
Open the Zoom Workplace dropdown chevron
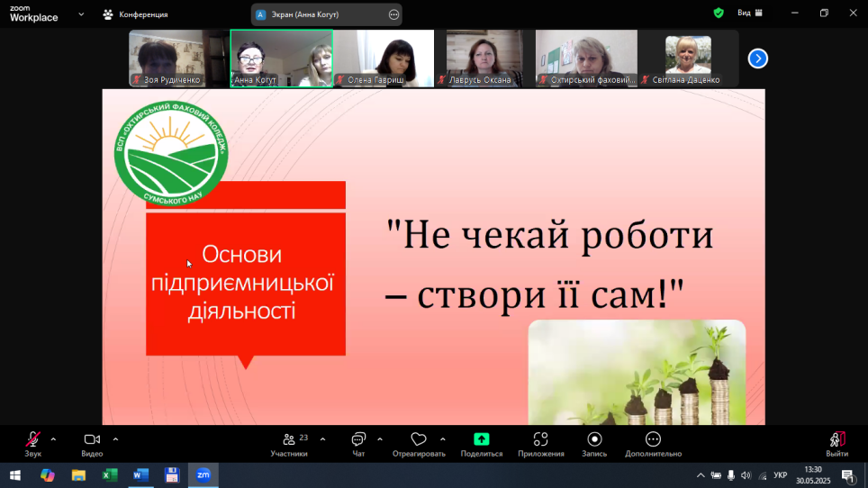click(x=82, y=14)
